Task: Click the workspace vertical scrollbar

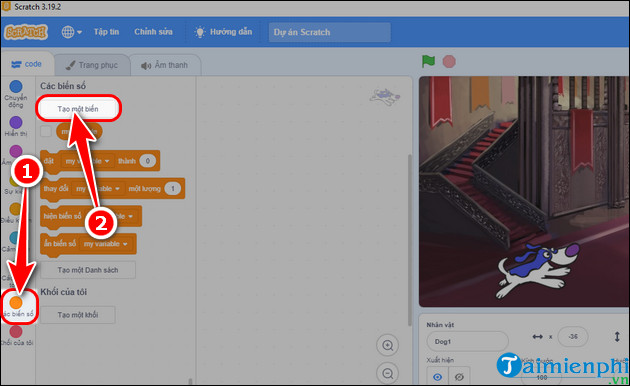Action: tap(409, 239)
